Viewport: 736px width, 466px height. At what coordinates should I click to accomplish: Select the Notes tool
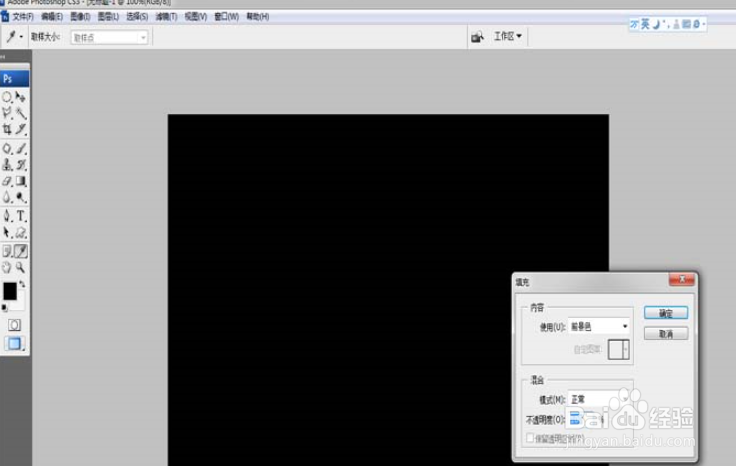(7, 252)
